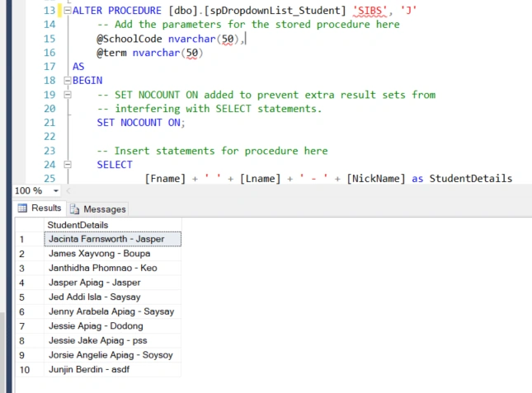Collapse the comment block on line 19
The height and width of the screenshot is (393, 532).
pos(68,95)
